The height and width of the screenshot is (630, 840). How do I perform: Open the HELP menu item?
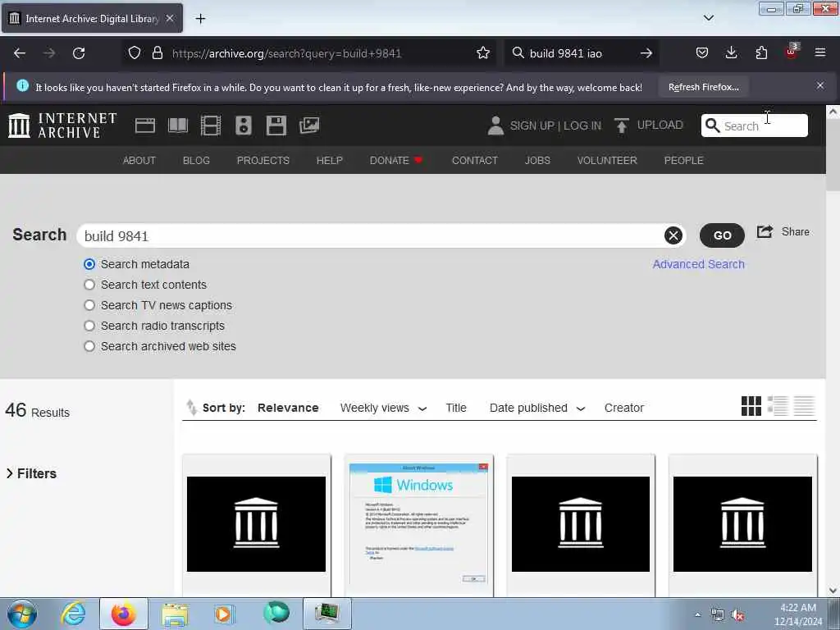click(x=330, y=160)
